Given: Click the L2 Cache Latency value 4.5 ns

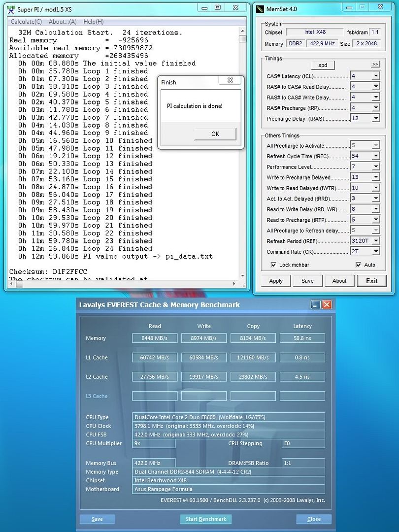Looking at the screenshot, I should click(x=302, y=377).
